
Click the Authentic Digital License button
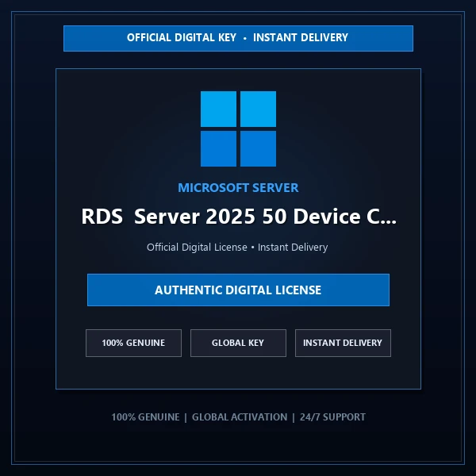[238, 290]
